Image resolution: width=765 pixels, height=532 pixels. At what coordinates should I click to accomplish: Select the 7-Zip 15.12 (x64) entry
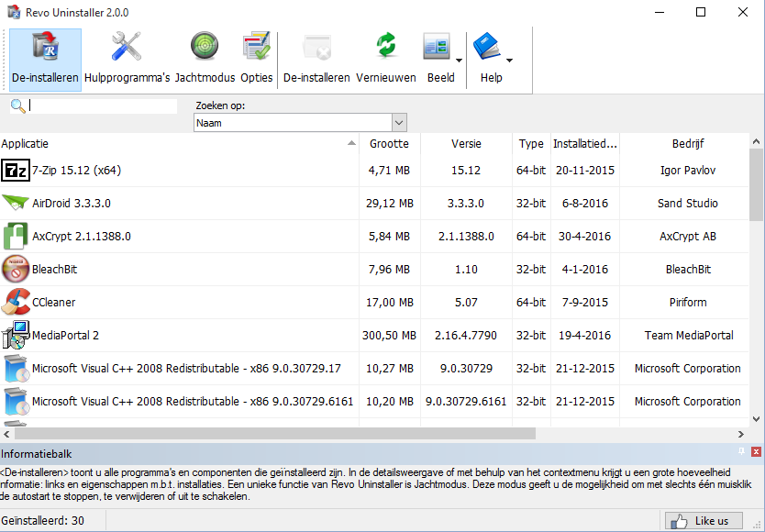click(x=76, y=171)
